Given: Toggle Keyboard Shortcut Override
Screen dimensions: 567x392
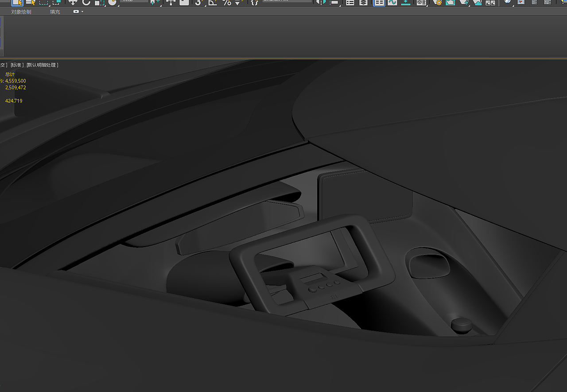Looking at the screenshot, I should pos(184,2).
